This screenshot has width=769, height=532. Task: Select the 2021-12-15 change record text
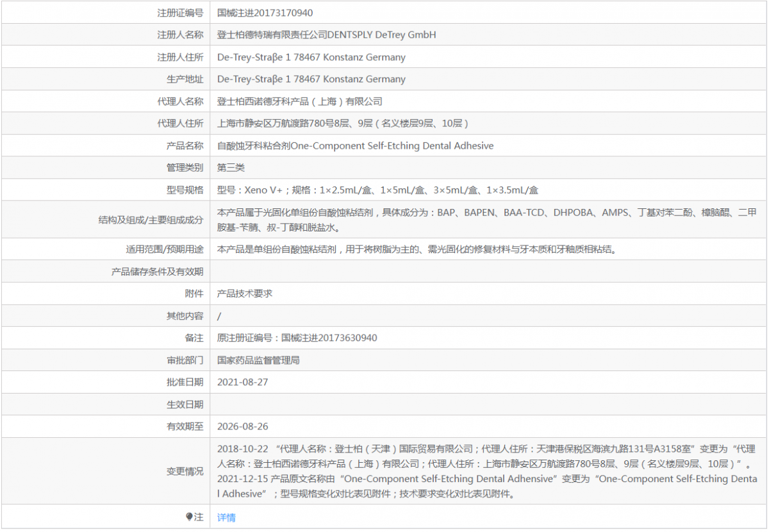(487, 486)
